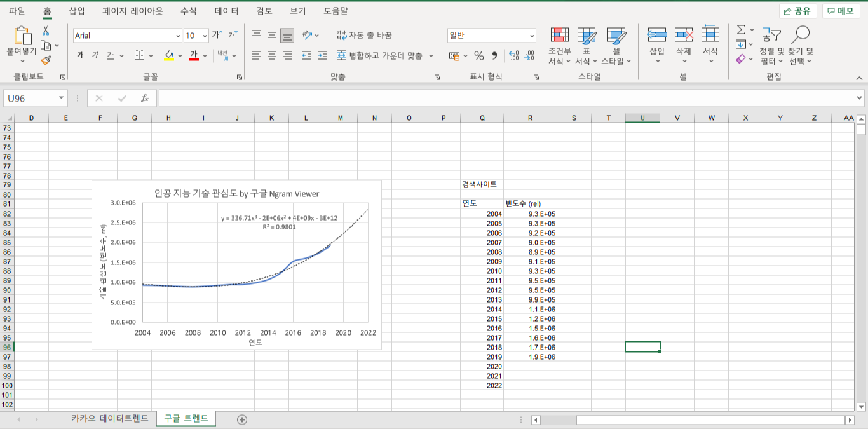The width and height of the screenshot is (868, 429).
Task: Click the 메모 comments button
Action: coord(841,11)
